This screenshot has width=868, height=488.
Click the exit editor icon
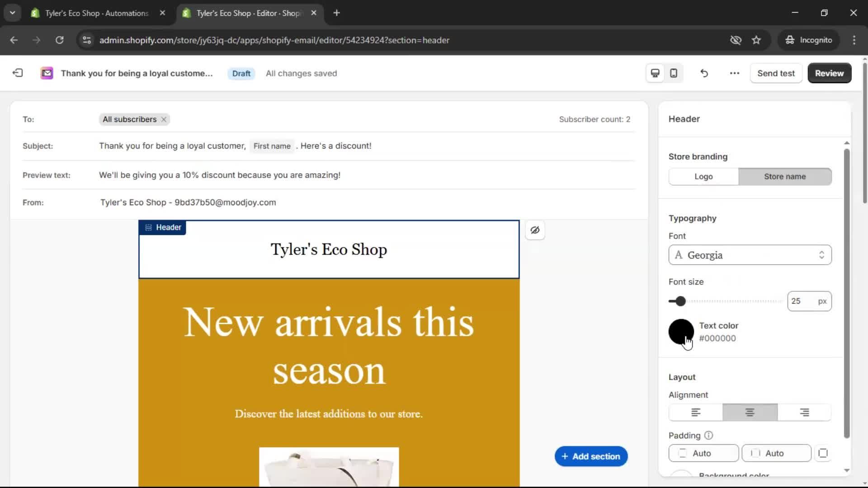(17, 73)
